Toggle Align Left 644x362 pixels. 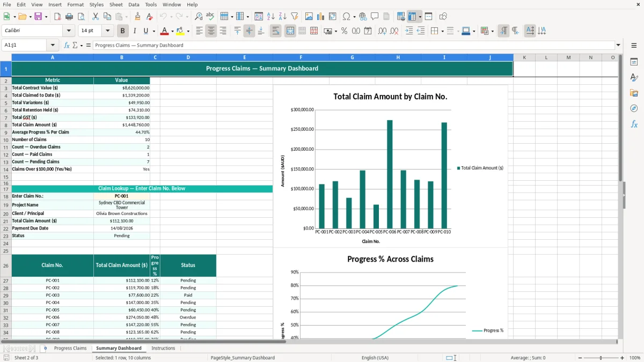coord(199,31)
